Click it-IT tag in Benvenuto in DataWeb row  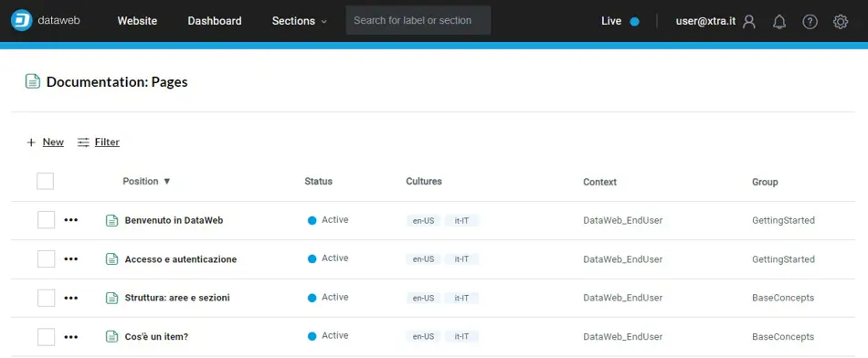click(x=461, y=221)
